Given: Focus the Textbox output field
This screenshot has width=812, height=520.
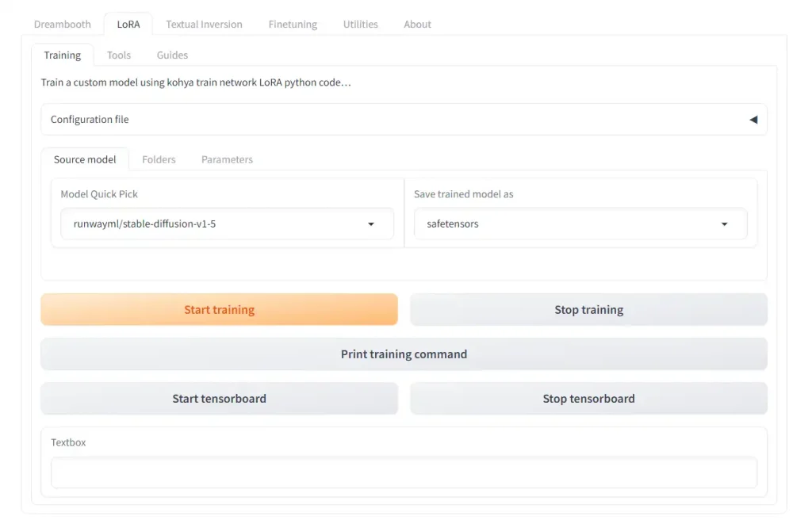Looking at the screenshot, I should (404, 473).
